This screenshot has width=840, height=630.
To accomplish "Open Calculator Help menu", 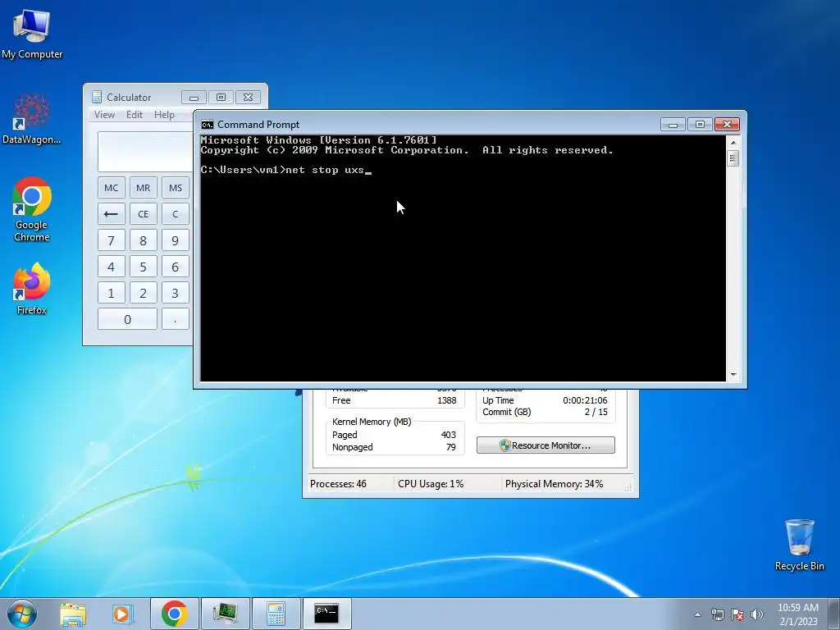I will 164,115.
